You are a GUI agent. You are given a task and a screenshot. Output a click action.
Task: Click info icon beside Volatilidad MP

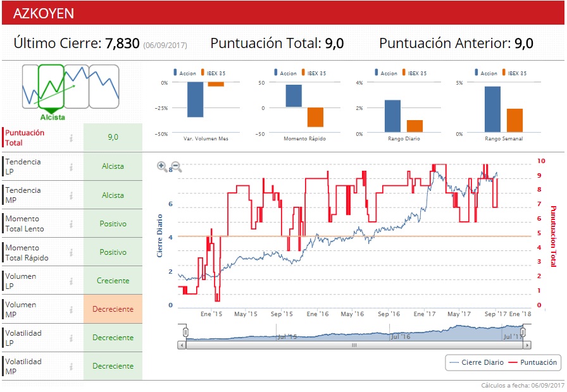pos(72,366)
